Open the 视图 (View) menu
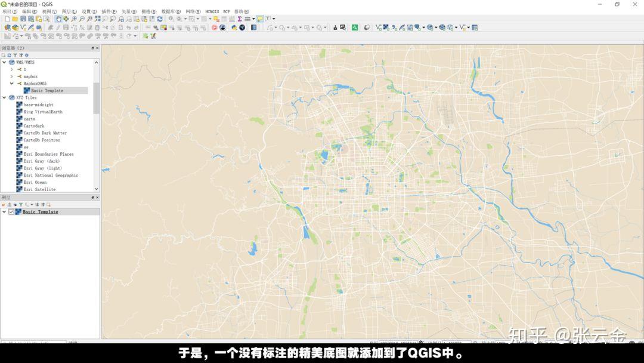 [49, 11]
